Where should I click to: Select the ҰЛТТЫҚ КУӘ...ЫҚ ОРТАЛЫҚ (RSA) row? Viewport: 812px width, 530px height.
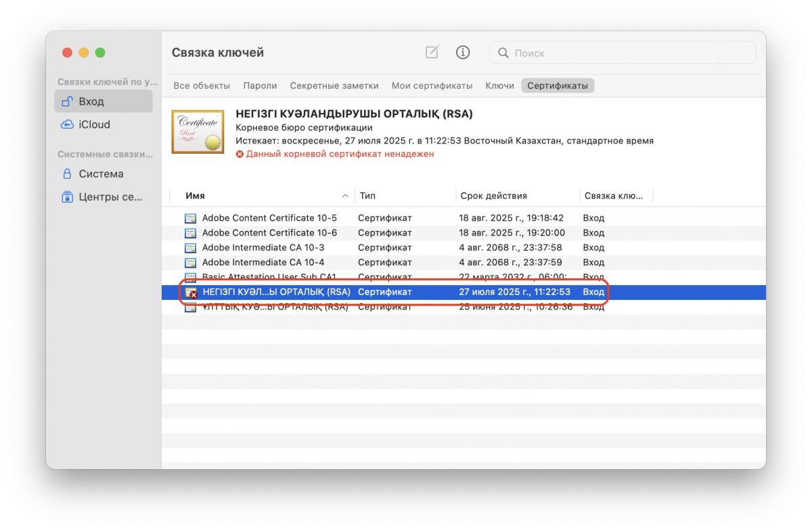[x=464, y=307]
